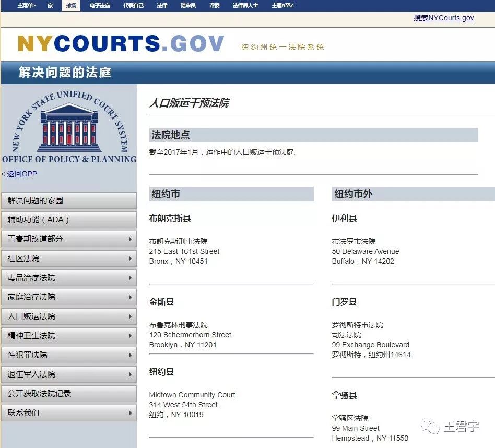Open 陪审员 in top navigation

point(188,5)
